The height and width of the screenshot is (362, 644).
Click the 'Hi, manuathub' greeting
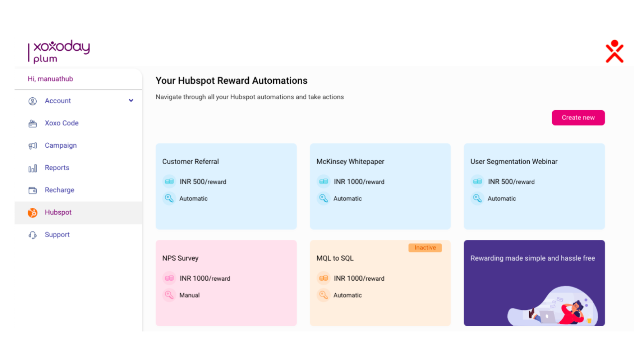[x=50, y=79]
